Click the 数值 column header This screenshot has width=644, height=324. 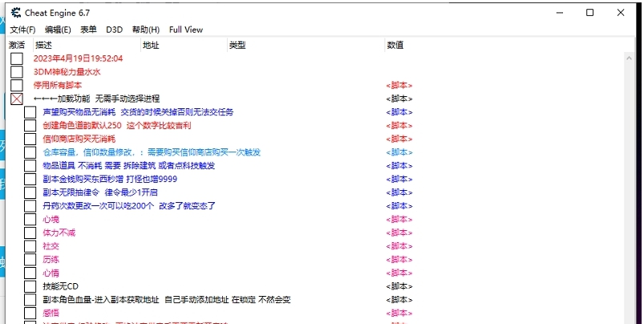[395, 45]
